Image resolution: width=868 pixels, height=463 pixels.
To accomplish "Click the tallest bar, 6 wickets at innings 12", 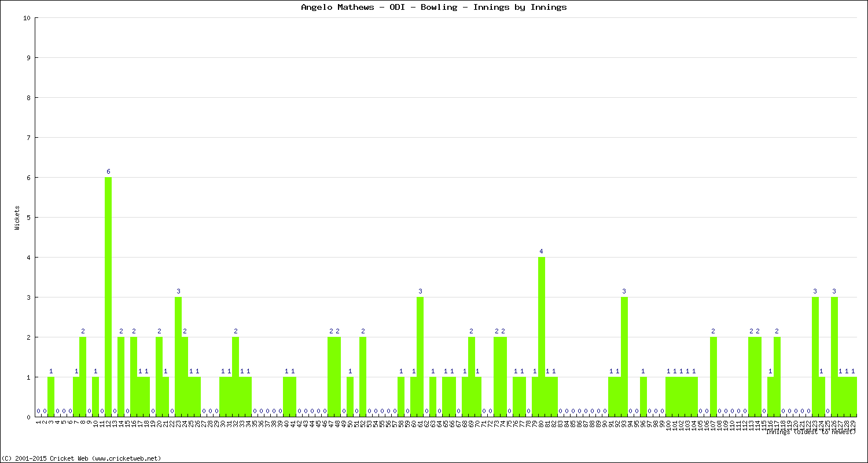I will 108,297.
